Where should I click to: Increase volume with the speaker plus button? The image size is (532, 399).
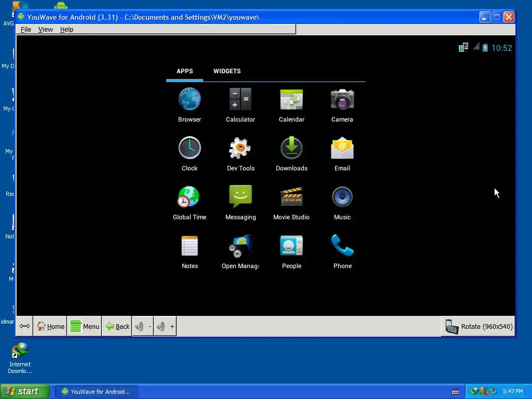click(x=165, y=326)
